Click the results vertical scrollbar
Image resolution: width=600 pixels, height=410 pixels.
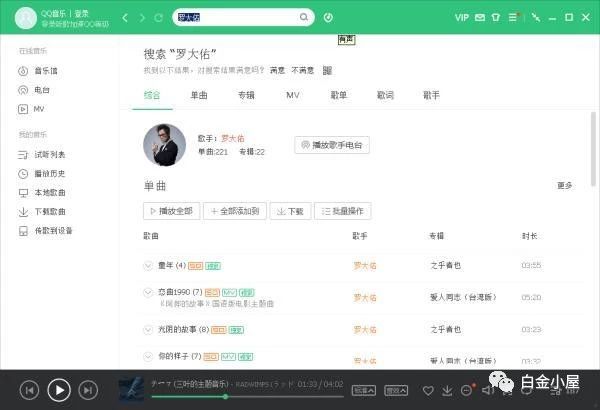593,149
